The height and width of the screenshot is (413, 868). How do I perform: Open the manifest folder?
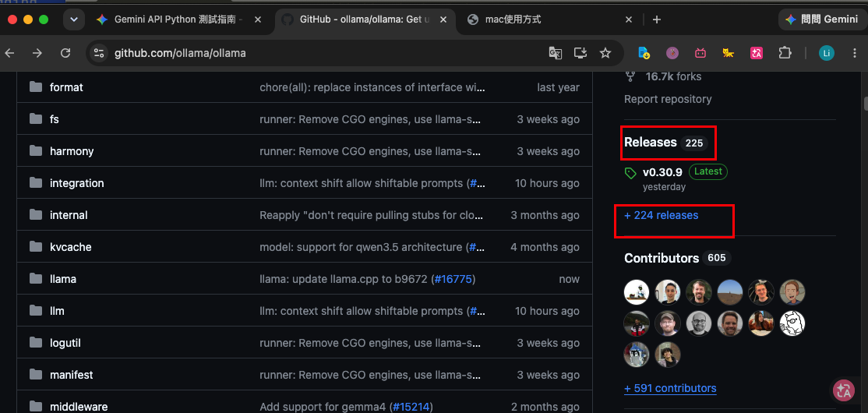click(72, 375)
